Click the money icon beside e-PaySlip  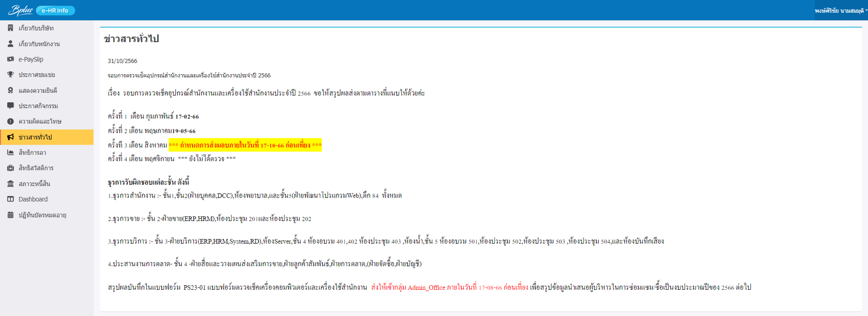pos(11,59)
